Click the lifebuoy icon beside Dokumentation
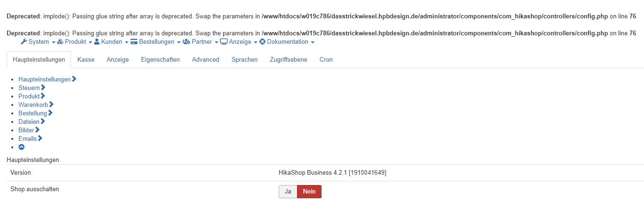 [x=262, y=41]
